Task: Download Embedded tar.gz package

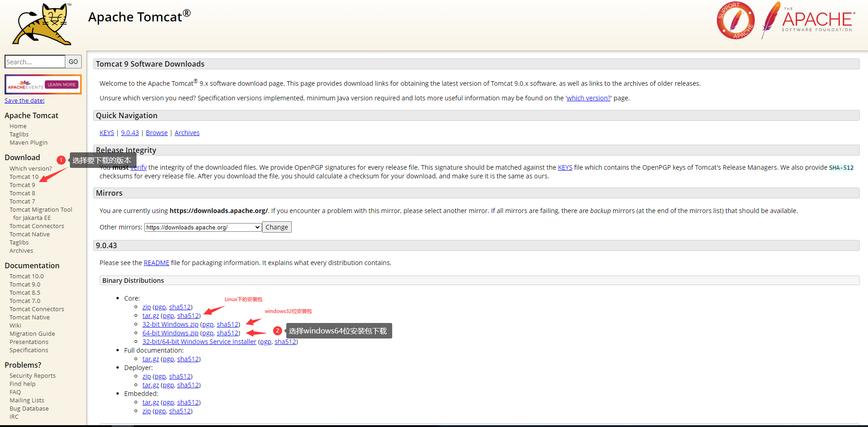Action: click(151, 402)
